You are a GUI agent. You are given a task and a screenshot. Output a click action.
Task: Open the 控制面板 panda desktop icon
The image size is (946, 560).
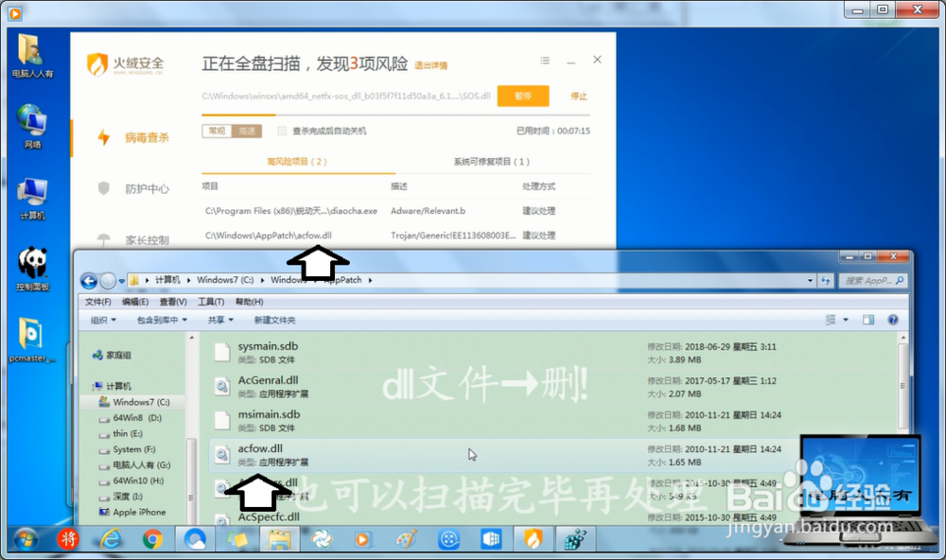coord(32,269)
